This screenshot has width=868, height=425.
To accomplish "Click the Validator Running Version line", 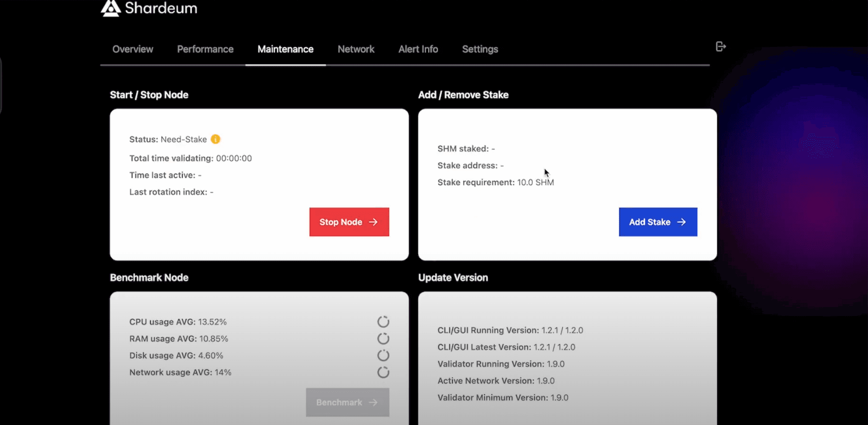I will click(501, 364).
